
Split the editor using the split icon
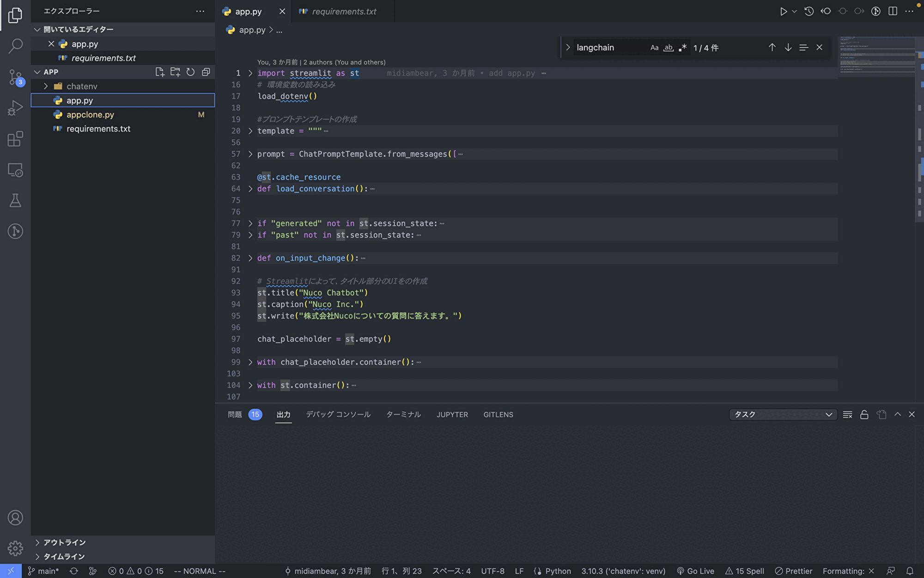point(892,11)
